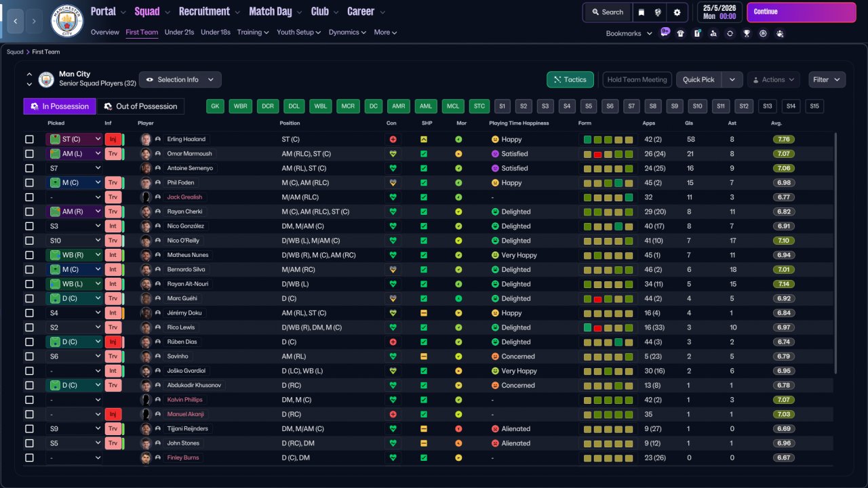The width and height of the screenshot is (868, 488).
Task: Tick the checkbox for Erling Haaland
Action: (x=29, y=139)
